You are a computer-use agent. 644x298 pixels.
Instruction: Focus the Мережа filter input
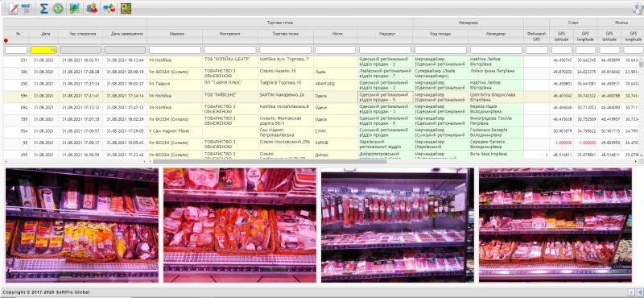tap(175, 50)
